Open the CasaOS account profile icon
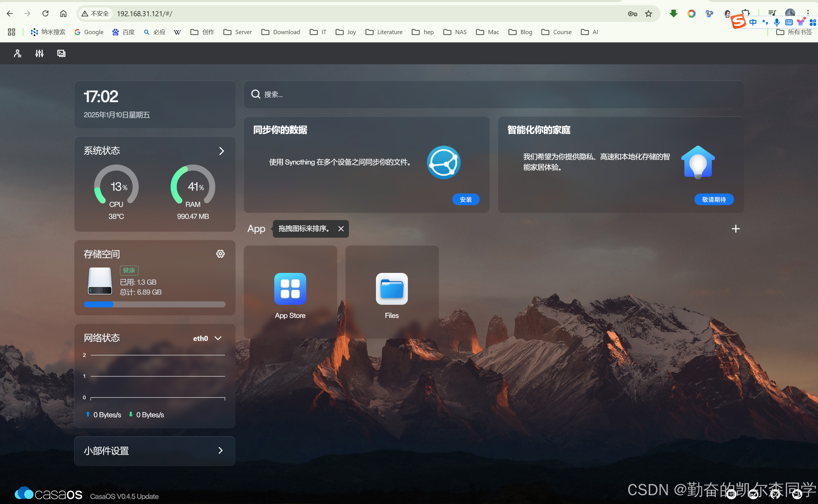The width and height of the screenshot is (818, 504). pos(17,53)
